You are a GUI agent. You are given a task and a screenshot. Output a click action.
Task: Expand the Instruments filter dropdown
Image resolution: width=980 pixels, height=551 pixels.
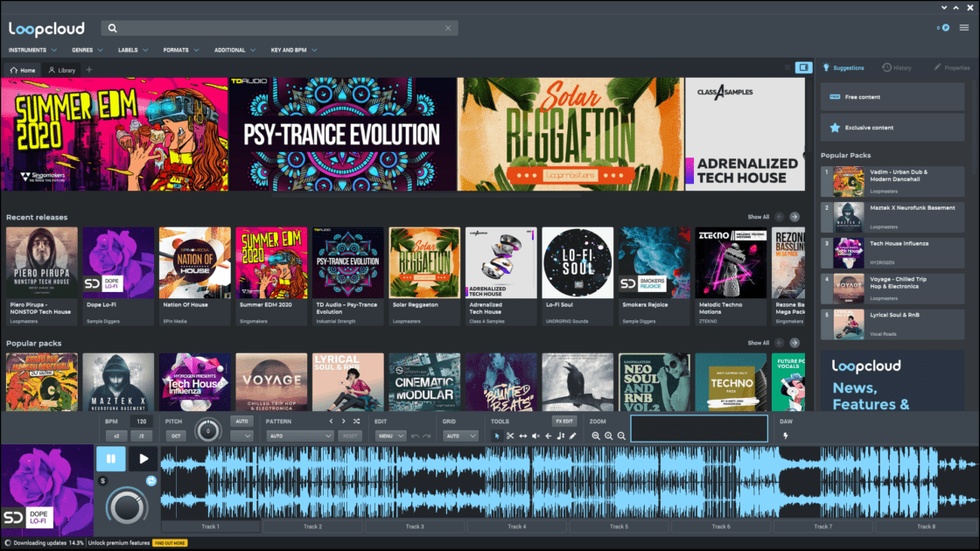point(32,50)
